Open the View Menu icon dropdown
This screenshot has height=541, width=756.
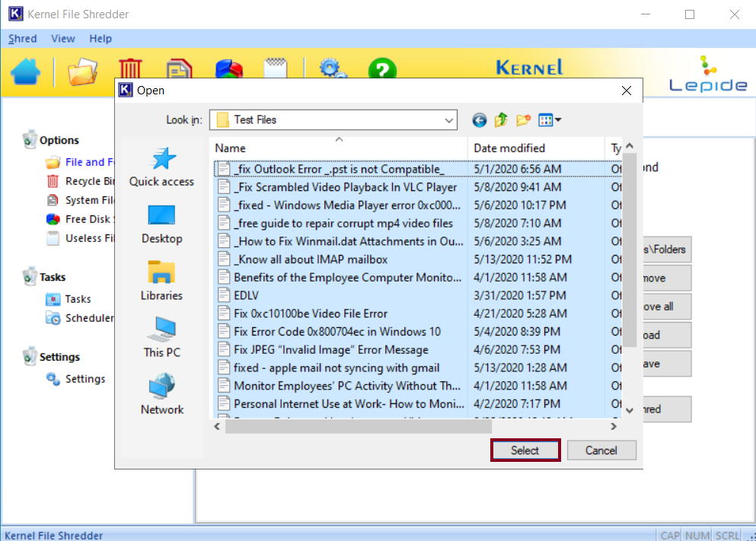pyautogui.click(x=550, y=120)
